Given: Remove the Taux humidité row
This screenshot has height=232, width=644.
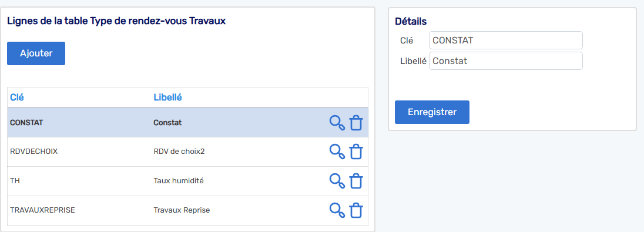Looking at the screenshot, I should (x=356, y=181).
